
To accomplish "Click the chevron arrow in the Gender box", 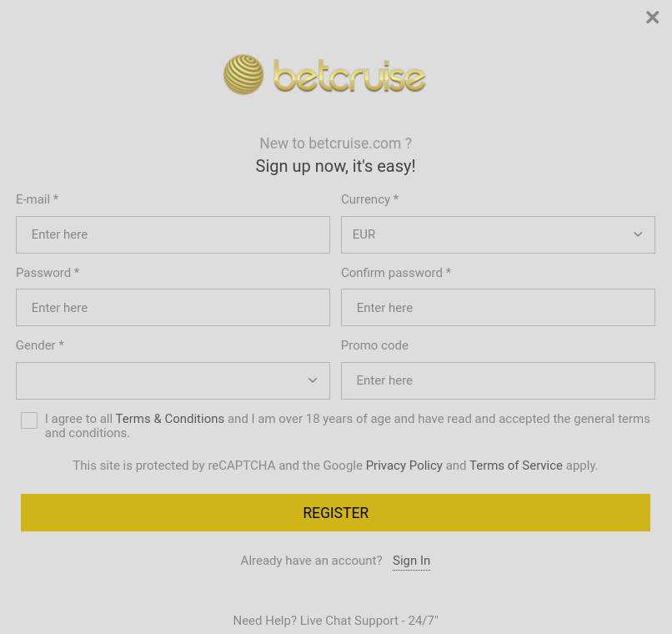I will [x=313, y=380].
